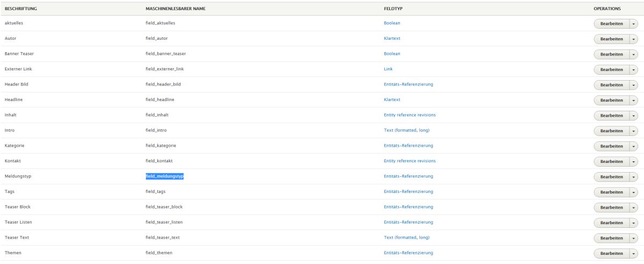Open Klartext field type link for Autor
This screenshot has height=264, width=644.
[392, 38]
